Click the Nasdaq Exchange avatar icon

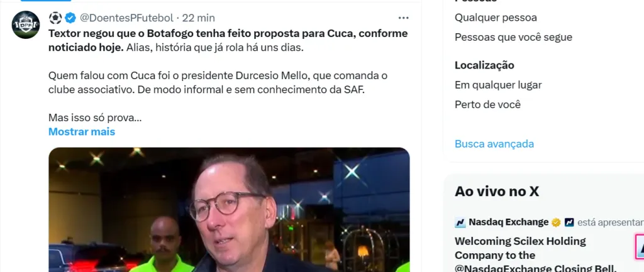(460, 222)
